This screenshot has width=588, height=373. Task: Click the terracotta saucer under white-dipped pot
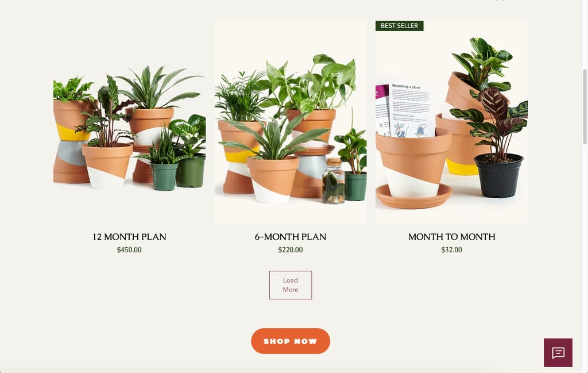pyautogui.click(x=414, y=197)
